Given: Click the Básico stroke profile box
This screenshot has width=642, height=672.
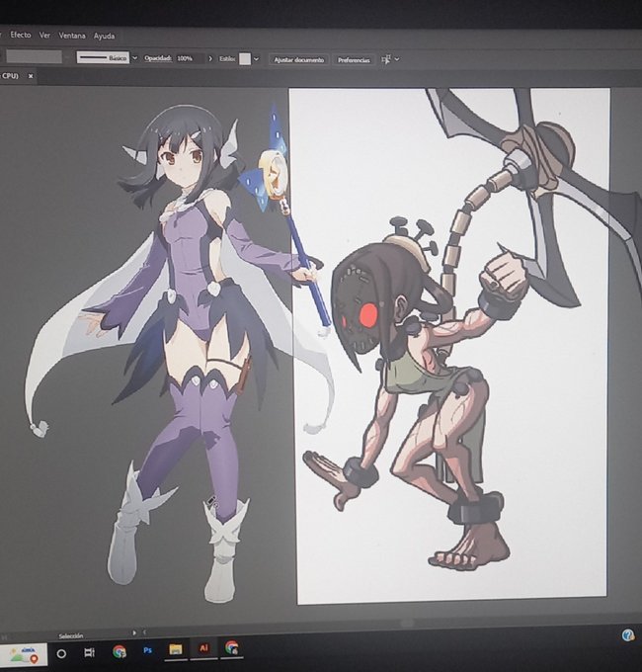Looking at the screenshot, I should pyautogui.click(x=103, y=57).
